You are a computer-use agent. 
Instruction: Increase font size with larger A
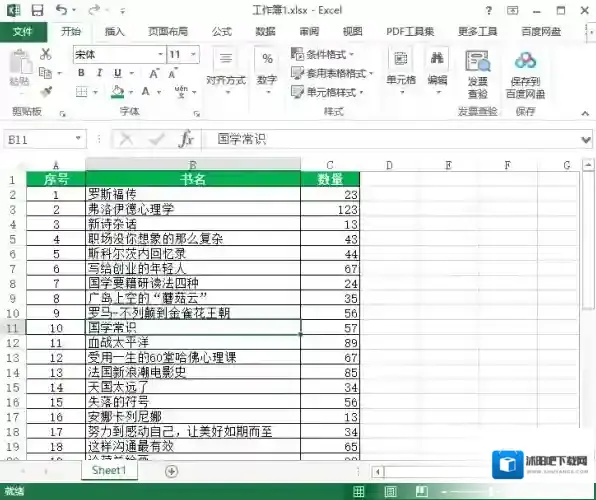154,73
